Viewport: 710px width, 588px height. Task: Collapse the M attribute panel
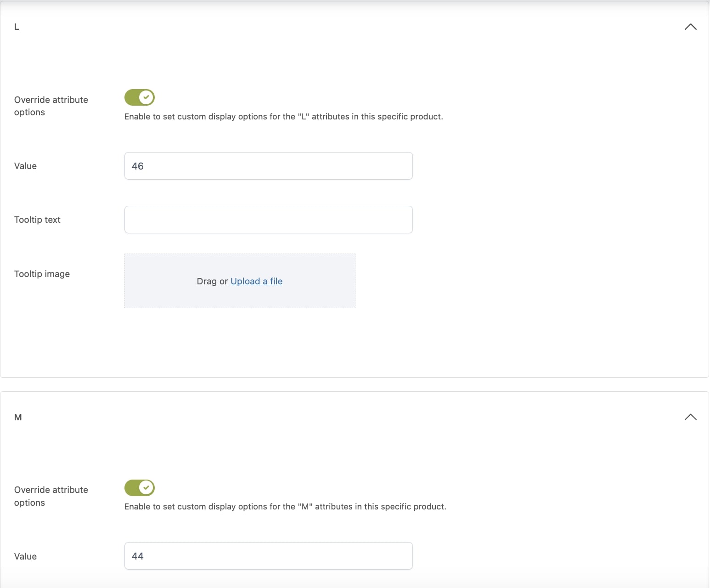click(690, 417)
